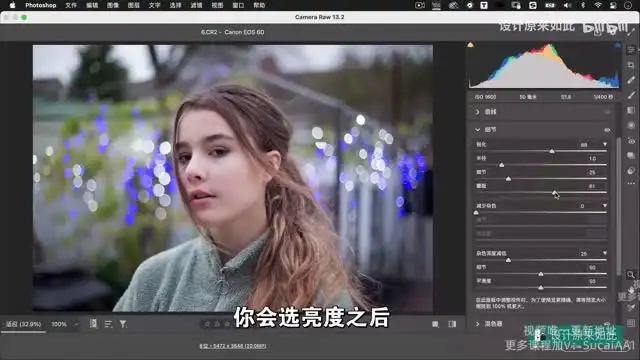
Task: Click the Wi-Fi icon in macOS menu bar
Action: tap(598, 5)
